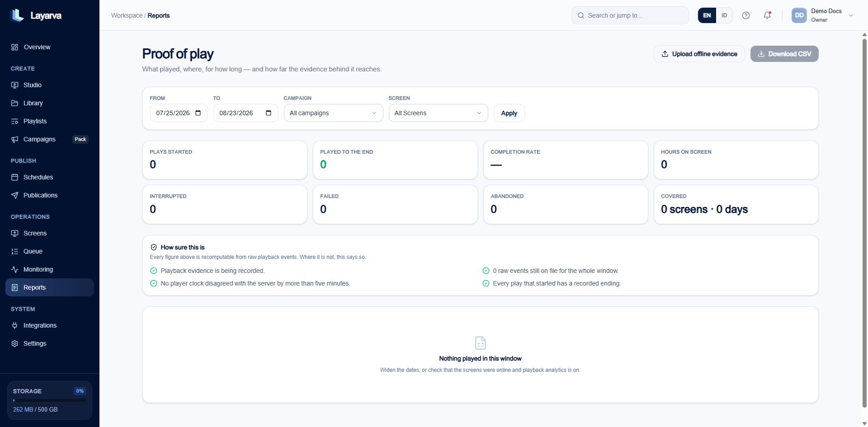Click the Monitoring pulse icon

(x=15, y=269)
